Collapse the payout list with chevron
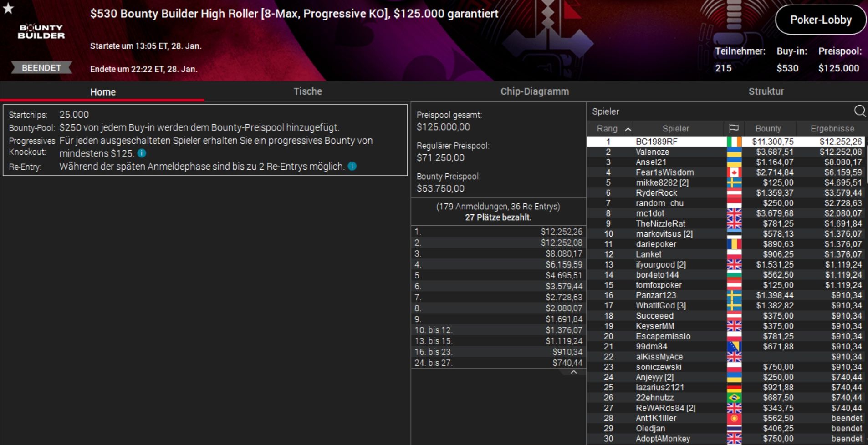 point(574,372)
